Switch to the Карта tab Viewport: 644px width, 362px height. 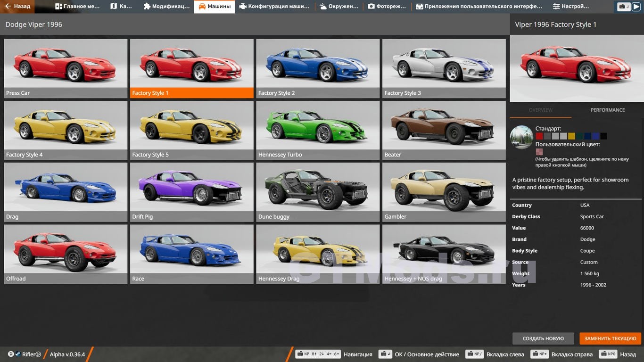coord(121,7)
